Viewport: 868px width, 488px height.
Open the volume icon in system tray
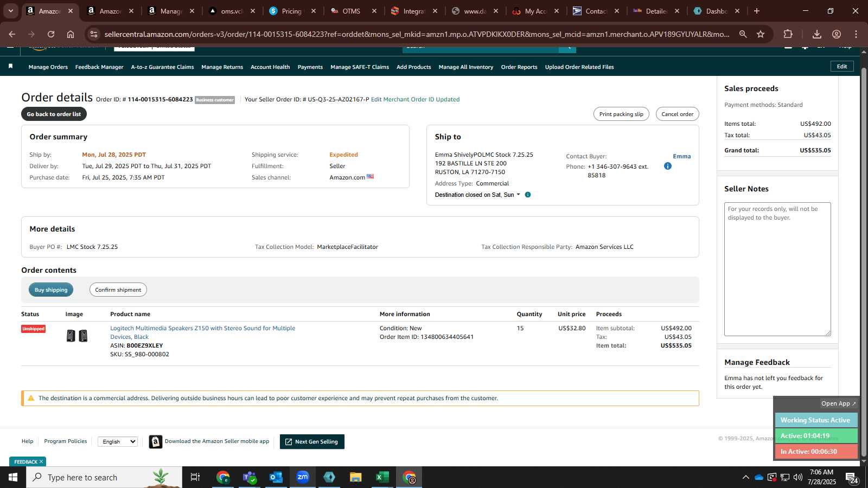click(798, 477)
